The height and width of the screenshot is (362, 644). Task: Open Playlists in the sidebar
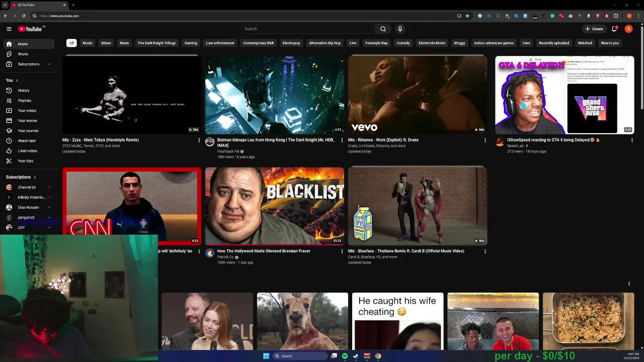tap(28, 101)
